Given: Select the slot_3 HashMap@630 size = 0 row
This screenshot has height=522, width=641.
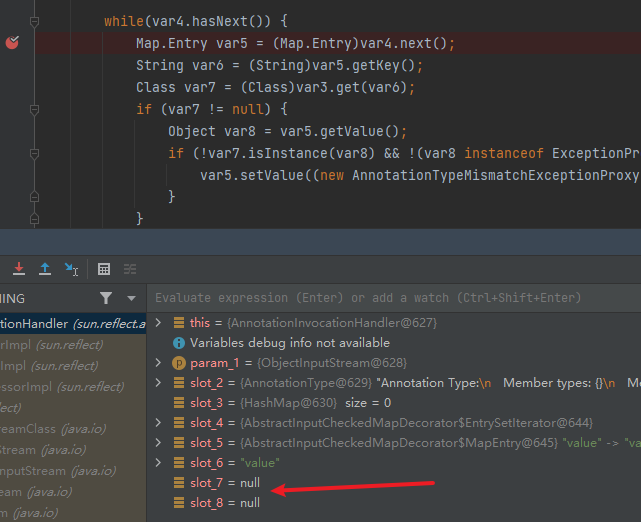Looking at the screenshot, I should [394, 403].
